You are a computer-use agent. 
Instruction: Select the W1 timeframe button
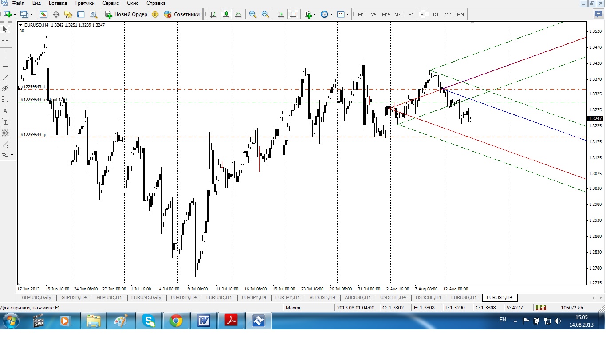click(449, 14)
